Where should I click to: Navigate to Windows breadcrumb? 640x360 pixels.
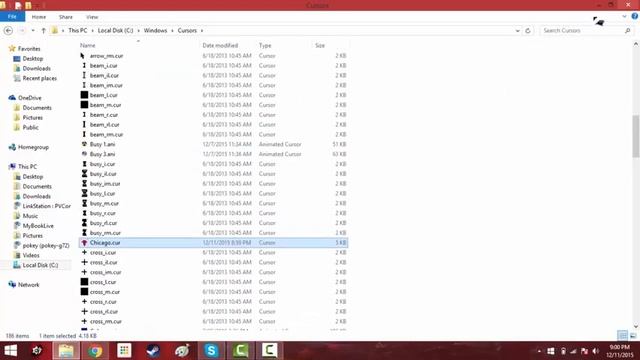155,31
